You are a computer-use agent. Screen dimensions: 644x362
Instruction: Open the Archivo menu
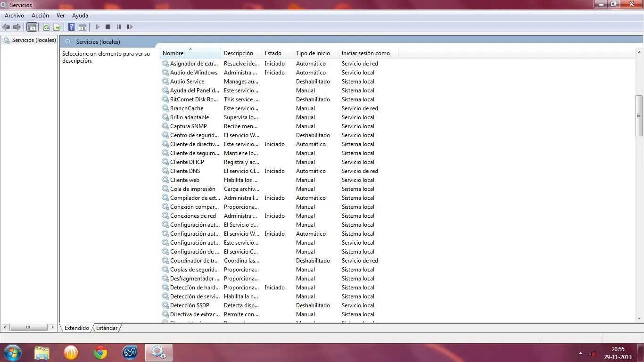click(x=14, y=16)
